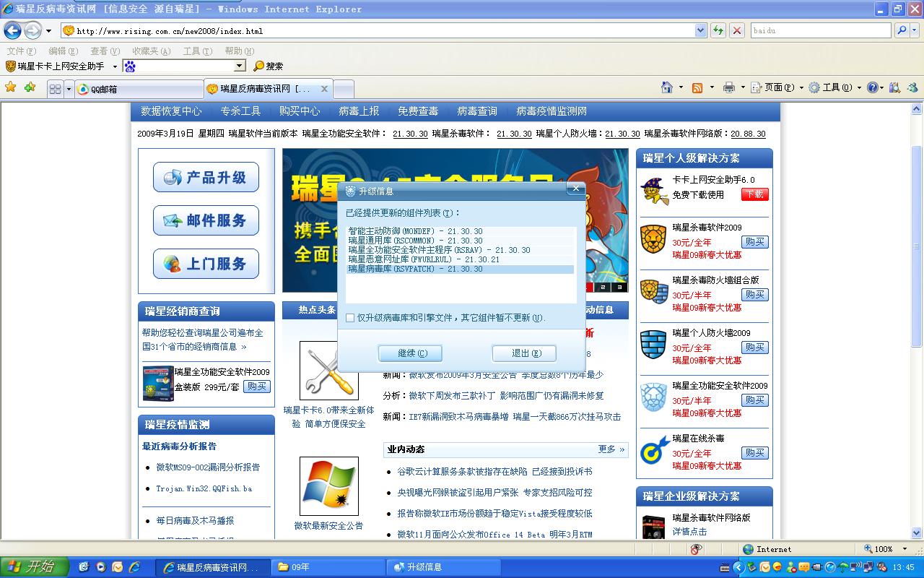This screenshot has width=924, height=578.
Task: Click the baidu search input field
Action: click(x=821, y=30)
